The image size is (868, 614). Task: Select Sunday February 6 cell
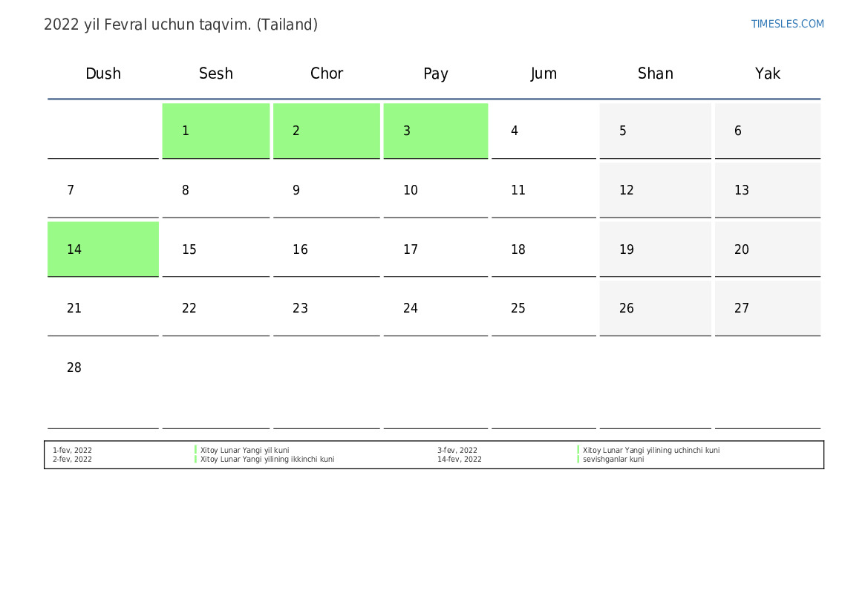(x=767, y=131)
